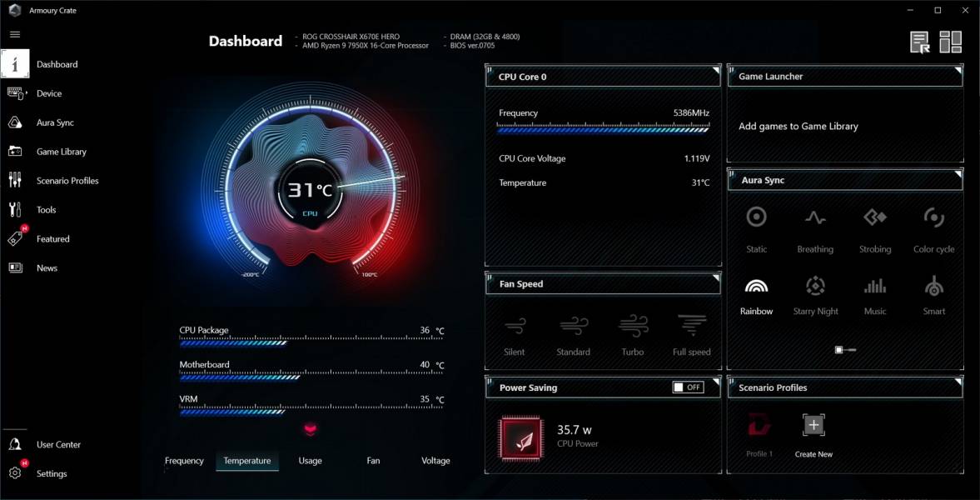Open the News icon in sidebar
Screen dimensions: 980x500
[x=15, y=267]
